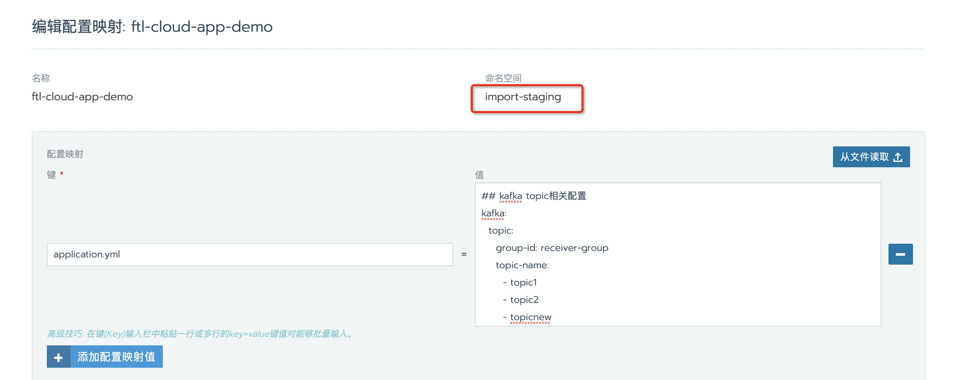
Task: Click the page title 编辑配置映射: ftl-cloud-app-demo
Action: click(x=152, y=27)
